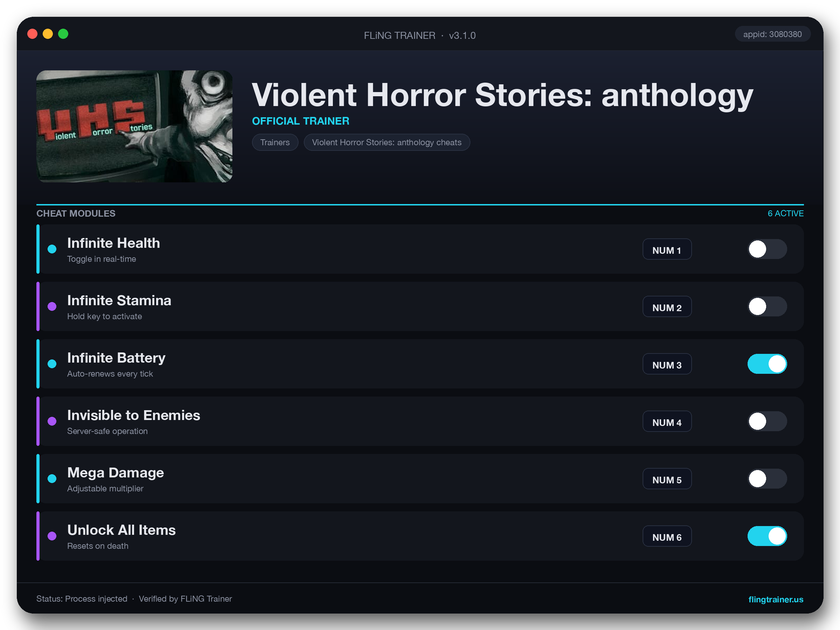Click the purple dot beside Infinite Stamina
The image size is (840, 630).
click(x=52, y=307)
